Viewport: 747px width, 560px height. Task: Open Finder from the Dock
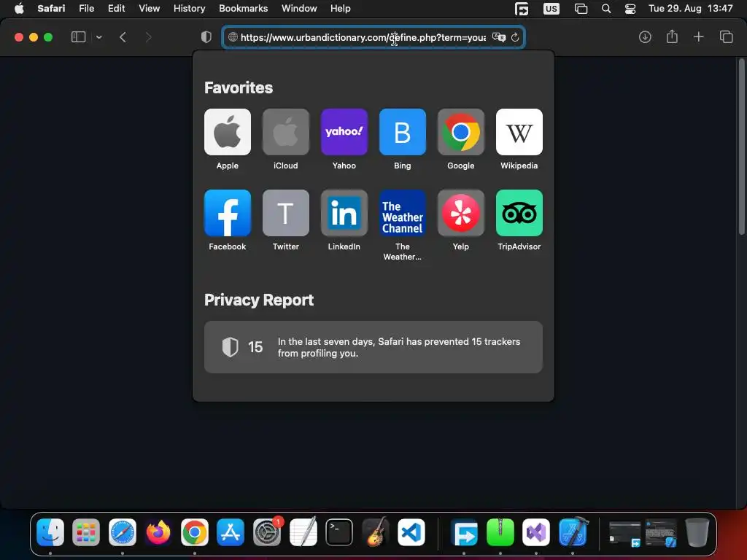(50, 532)
